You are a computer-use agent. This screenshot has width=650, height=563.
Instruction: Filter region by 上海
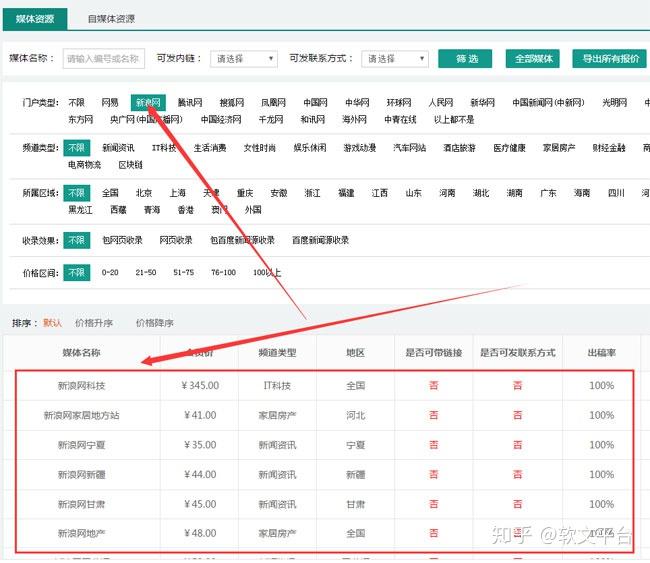click(177, 193)
